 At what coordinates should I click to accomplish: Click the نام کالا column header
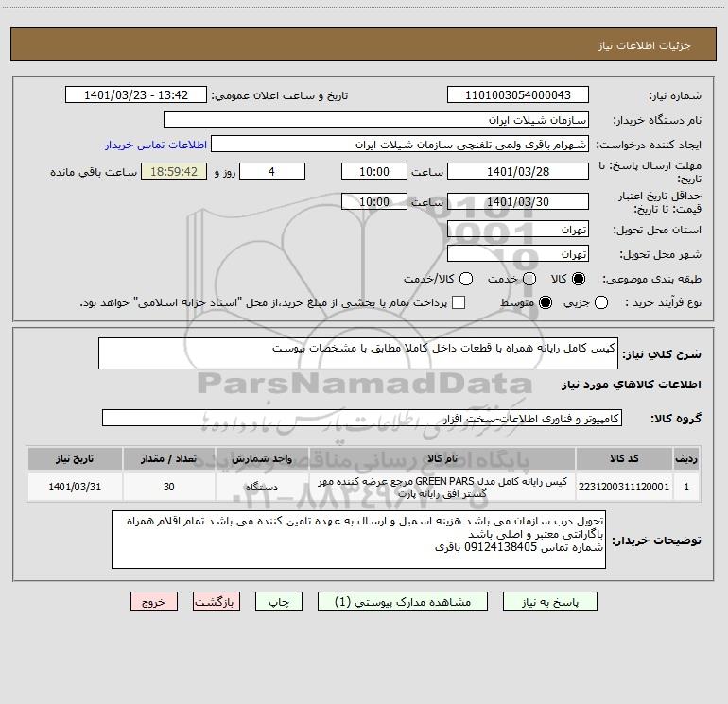442,459
